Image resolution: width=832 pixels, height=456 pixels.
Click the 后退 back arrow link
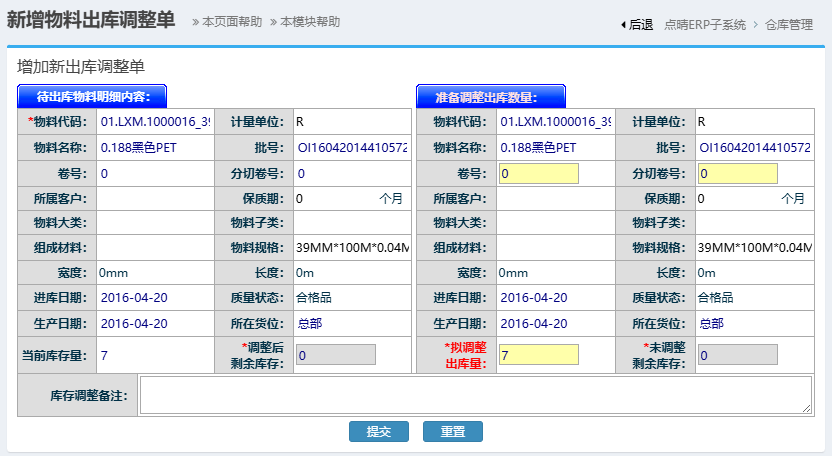pos(636,24)
